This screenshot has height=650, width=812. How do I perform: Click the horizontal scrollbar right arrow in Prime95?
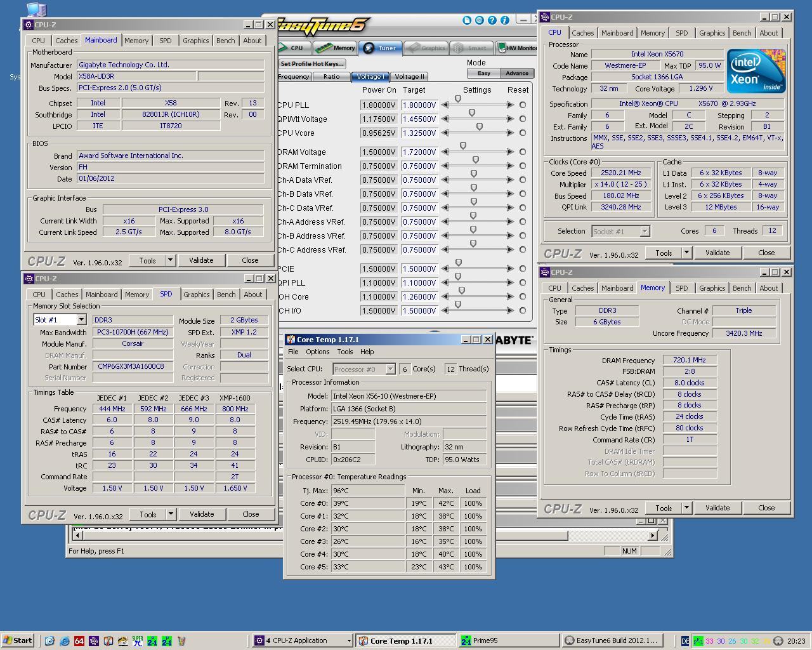(653, 536)
